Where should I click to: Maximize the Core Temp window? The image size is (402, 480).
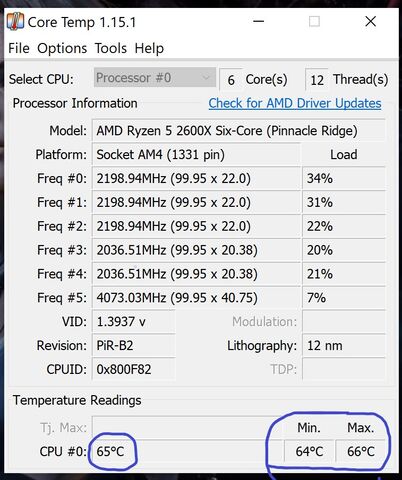click(x=314, y=22)
